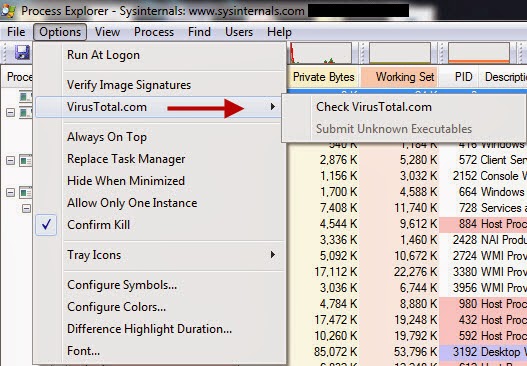
Task: Click the Process column header
Action: point(17,77)
